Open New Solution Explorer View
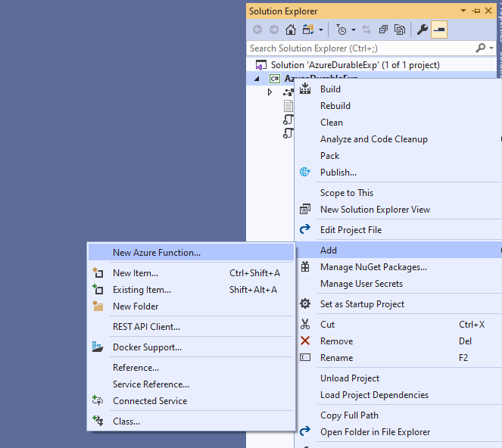Viewport: 502px width, 448px height. [376, 210]
